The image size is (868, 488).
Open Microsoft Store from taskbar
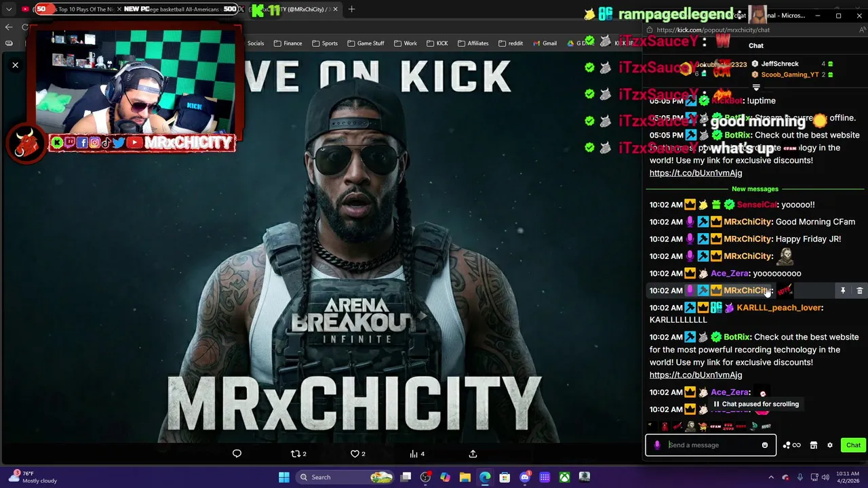point(505,477)
